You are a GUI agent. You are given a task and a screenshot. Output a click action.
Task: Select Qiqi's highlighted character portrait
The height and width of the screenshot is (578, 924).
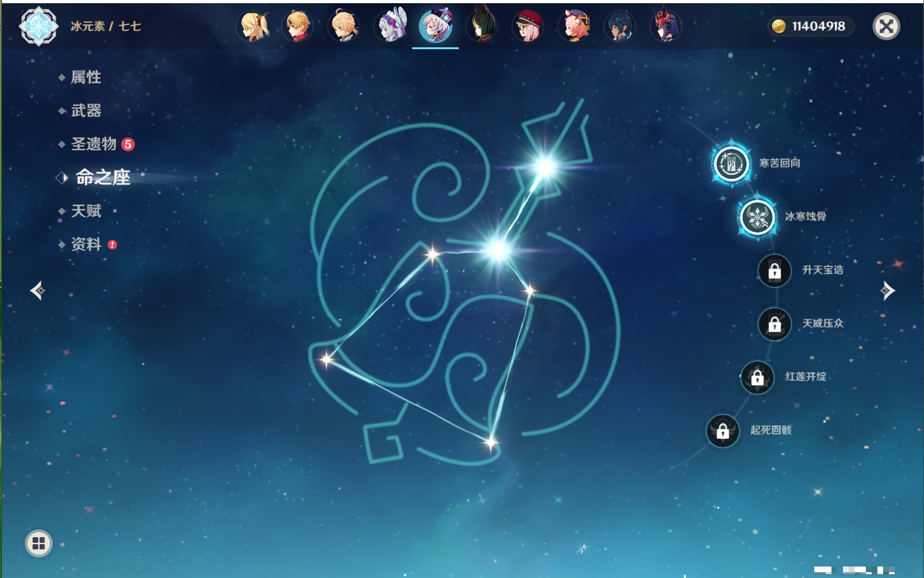point(436,26)
